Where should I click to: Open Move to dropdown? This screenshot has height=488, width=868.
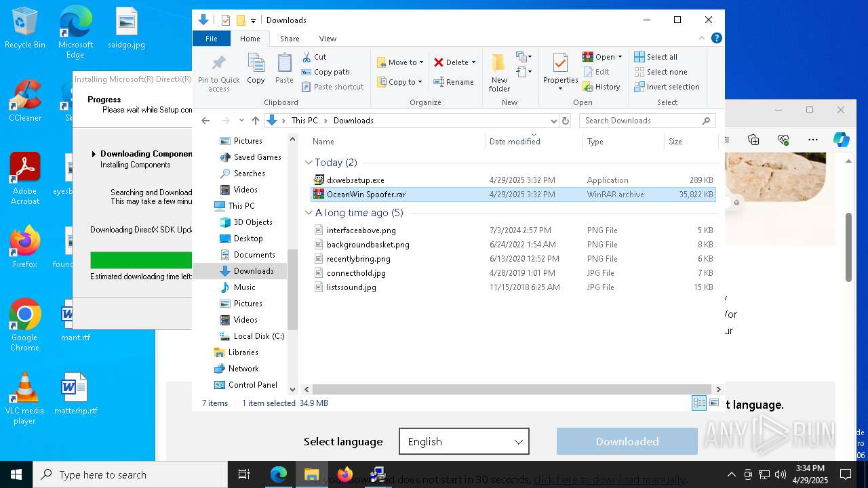(x=400, y=62)
